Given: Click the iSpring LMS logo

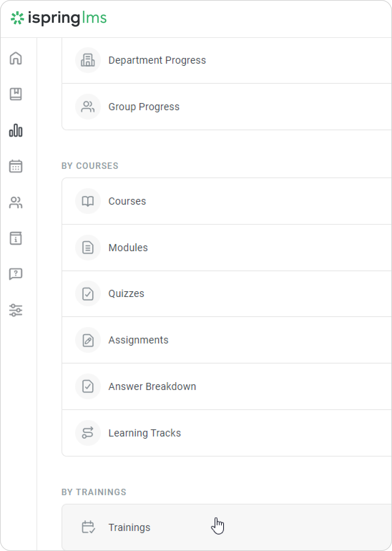Looking at the screenshot, I should (59, 18).
